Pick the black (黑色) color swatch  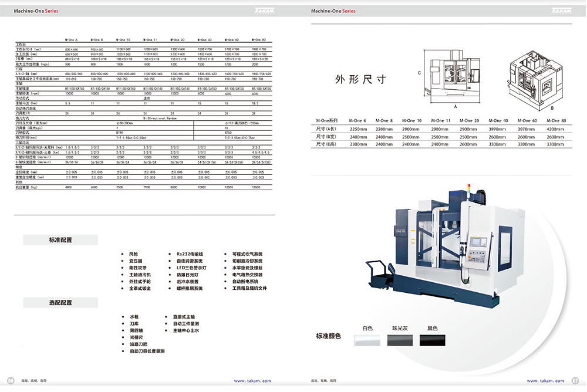click(432, 340)
